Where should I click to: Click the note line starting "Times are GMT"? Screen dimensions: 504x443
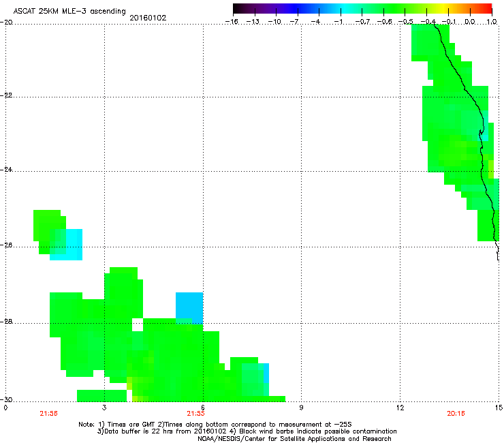click(x=215, y=425)
